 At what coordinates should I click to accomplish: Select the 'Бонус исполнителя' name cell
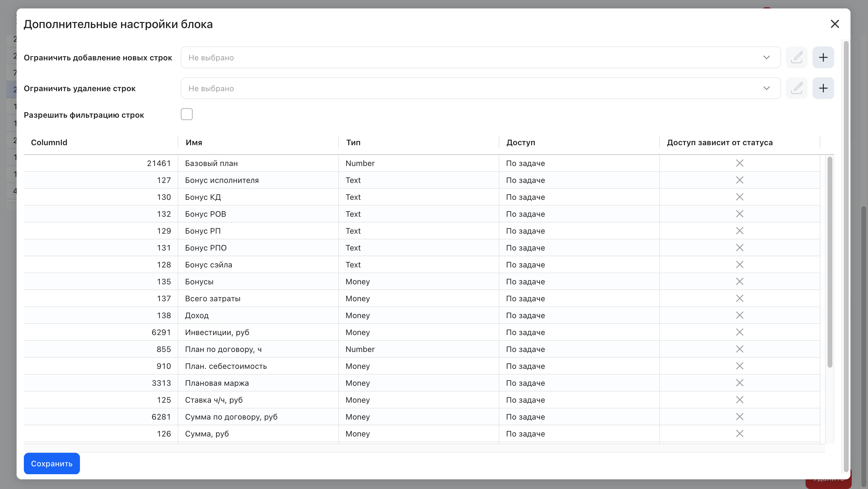point(258,180)
